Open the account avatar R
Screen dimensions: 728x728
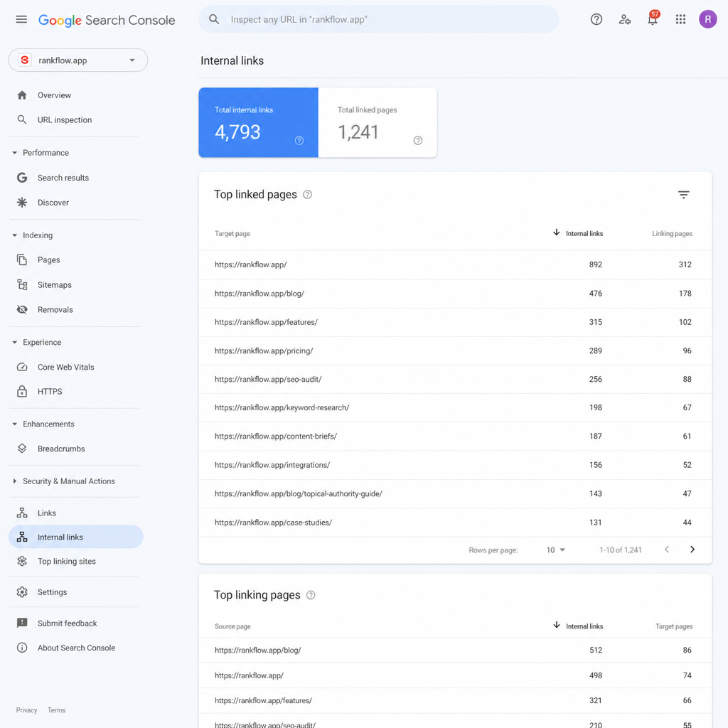click(707, 19)
